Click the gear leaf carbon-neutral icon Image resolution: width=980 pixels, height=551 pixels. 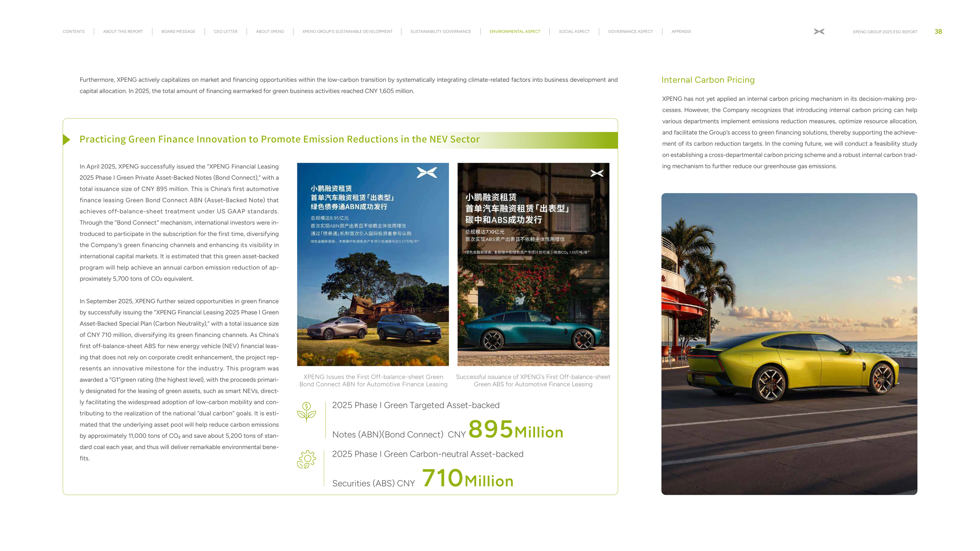[x=306, y=460]
